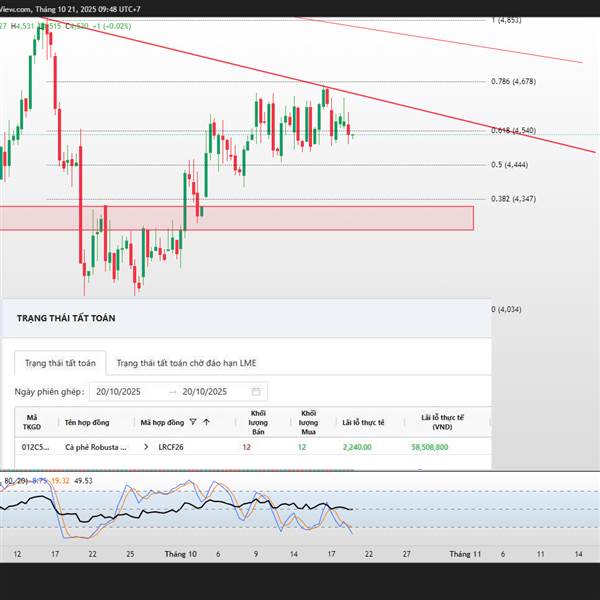
Task: Click the Tên hợp đồng column header
Action: (x=87, y=422)
